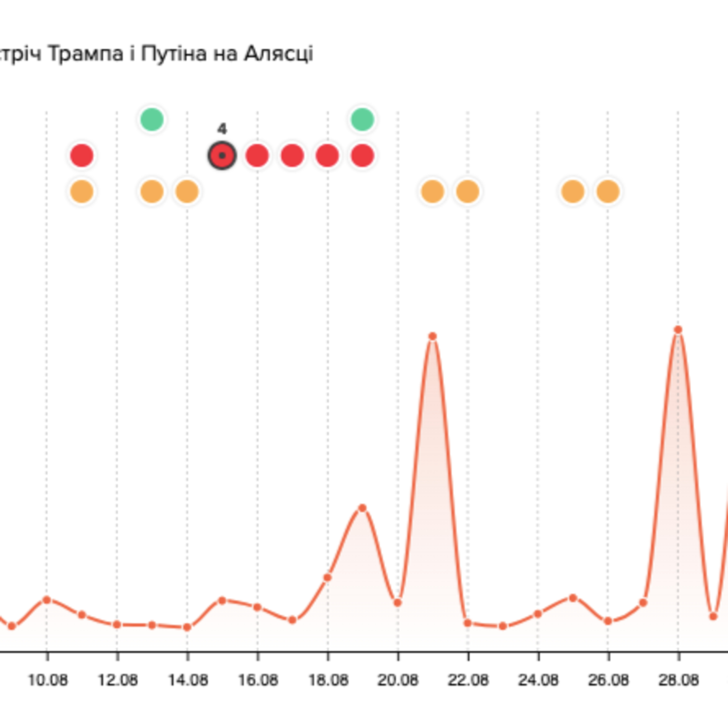This screenshot has height=728, width=728.
Task: Click the orange event dot on 11.08
Action: [x=82, y=191]
